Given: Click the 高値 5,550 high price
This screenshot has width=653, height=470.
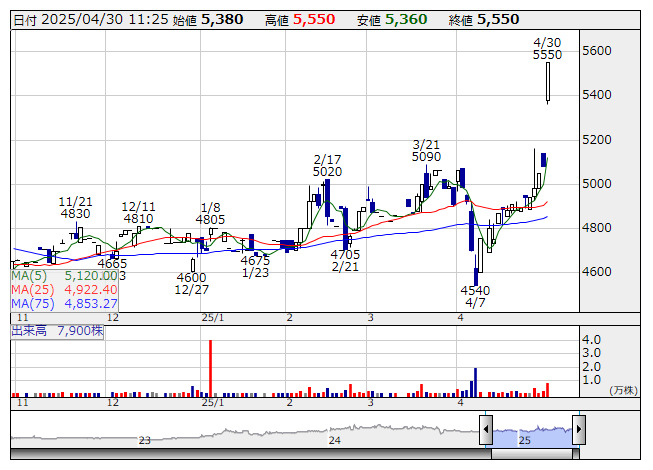Looking at the screenshot, I should coord(300,20).
